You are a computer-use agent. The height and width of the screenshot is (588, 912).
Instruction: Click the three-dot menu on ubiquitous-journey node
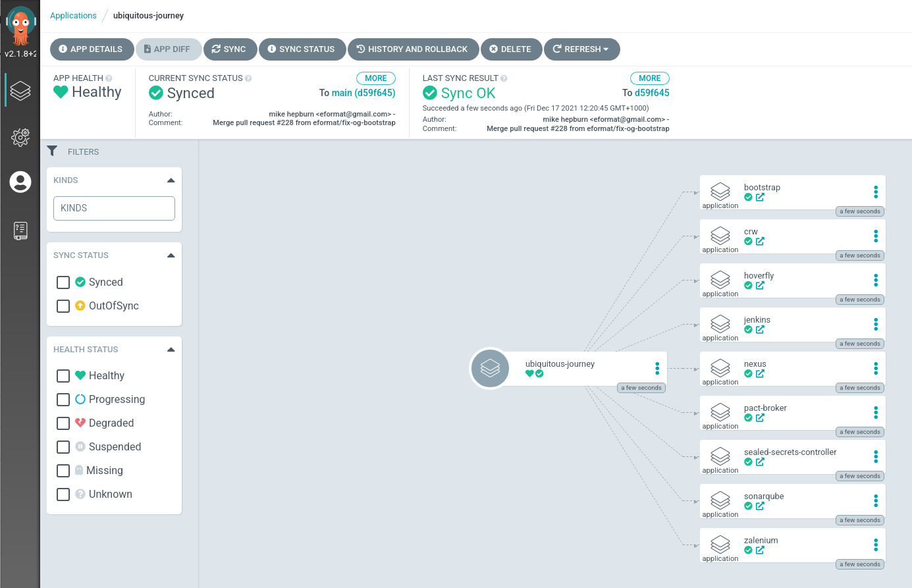click(657, 368)
